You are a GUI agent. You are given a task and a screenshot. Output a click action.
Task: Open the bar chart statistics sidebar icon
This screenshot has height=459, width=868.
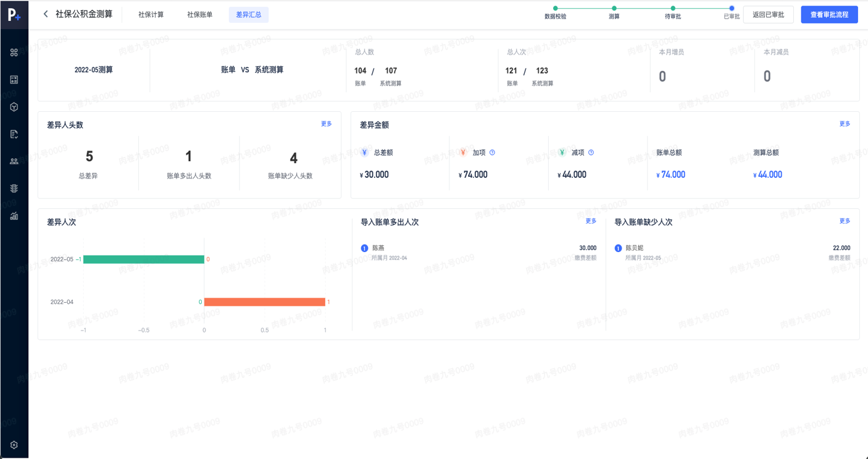tap(14, 216)
